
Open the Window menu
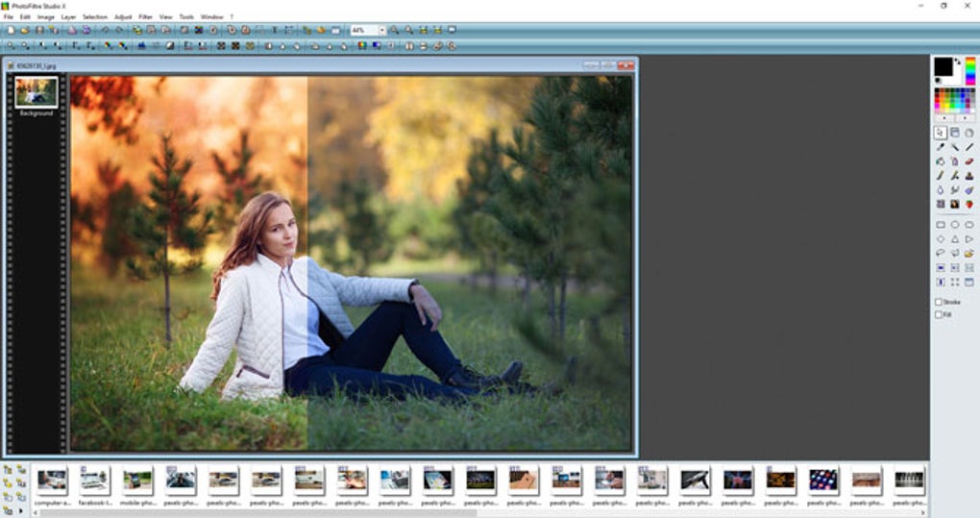point(212,17)
